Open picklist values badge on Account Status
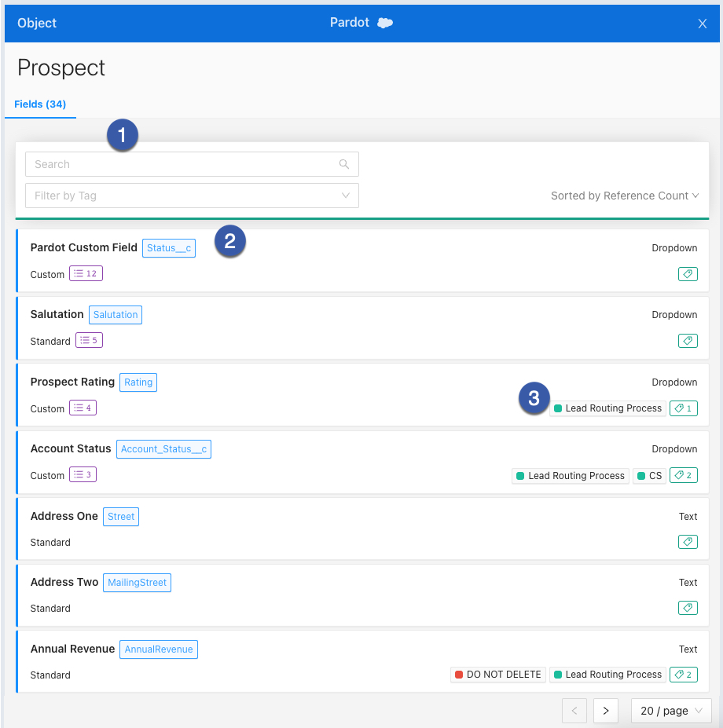This screenshot has width=723, height=728. pyautogui.click(x=83, y=474)
